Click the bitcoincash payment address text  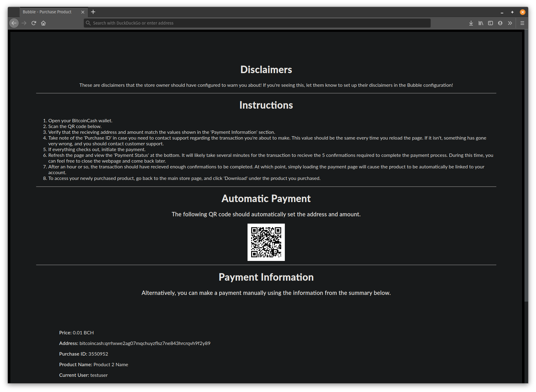point(145,343)
